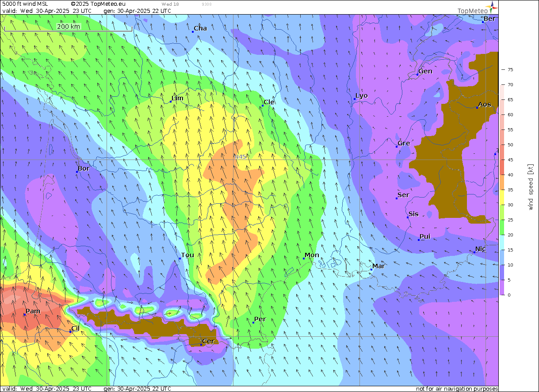Pick the Ser city label
539x392 pixels.
click(x=403, y=195)
